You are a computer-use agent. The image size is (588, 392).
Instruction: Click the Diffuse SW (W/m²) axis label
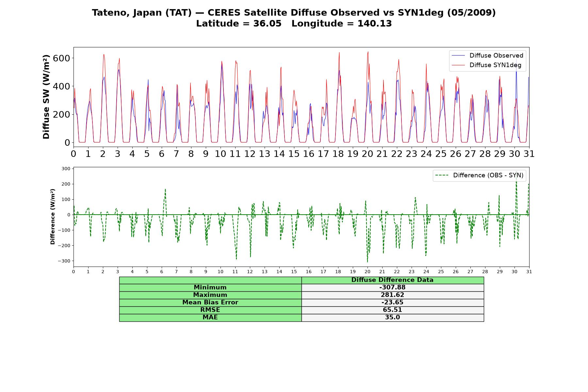pos(46,97)
